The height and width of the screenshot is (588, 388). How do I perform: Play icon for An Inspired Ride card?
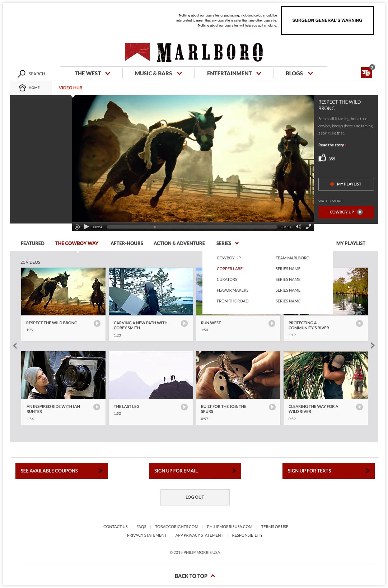coord(97,407)
